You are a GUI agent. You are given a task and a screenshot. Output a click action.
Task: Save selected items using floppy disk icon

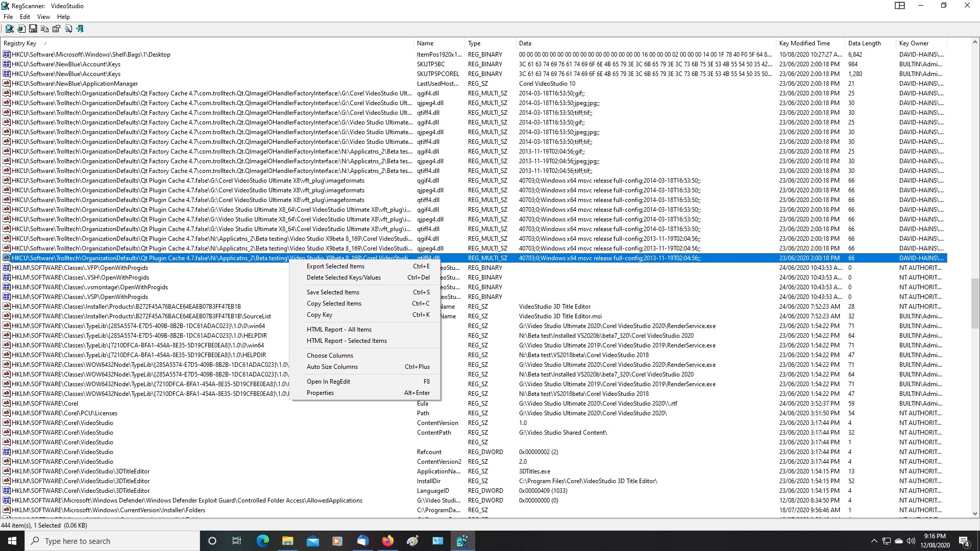click(x=33, y=29)
